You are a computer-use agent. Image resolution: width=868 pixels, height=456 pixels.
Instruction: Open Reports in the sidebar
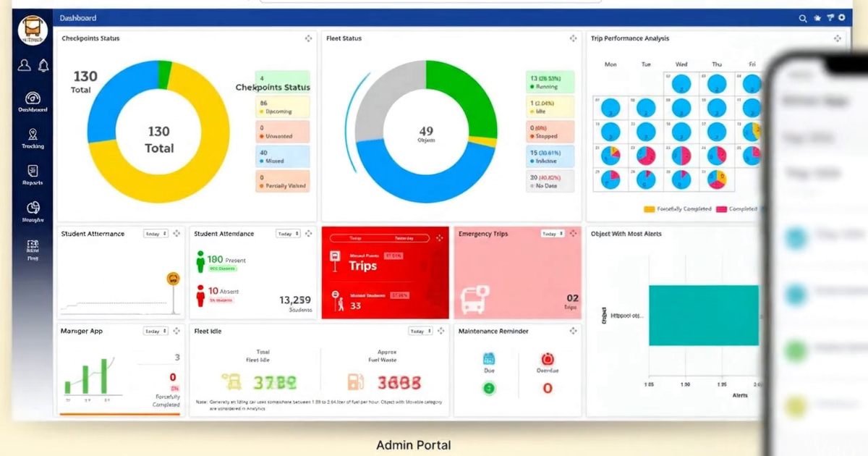point(33,176)
